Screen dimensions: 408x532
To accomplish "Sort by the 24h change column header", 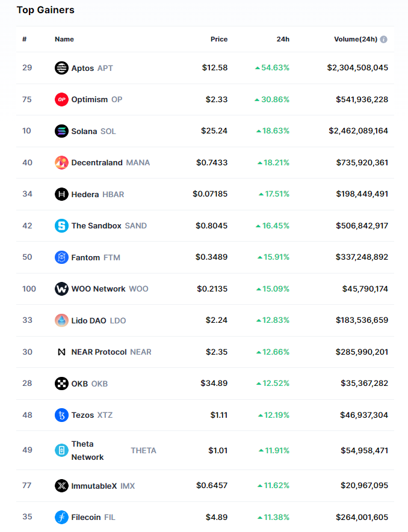I will (283, 39).
